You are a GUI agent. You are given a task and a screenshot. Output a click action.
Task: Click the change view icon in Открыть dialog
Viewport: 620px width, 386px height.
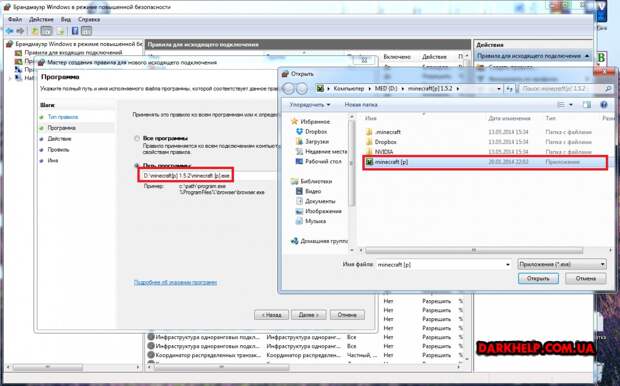pyautogui.click(x=561, y=105)
